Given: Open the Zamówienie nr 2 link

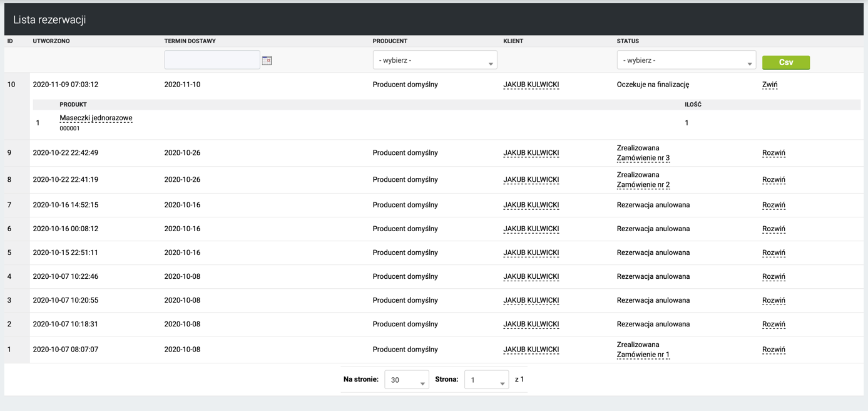Looking at the screenshot, I should point(643,185).
